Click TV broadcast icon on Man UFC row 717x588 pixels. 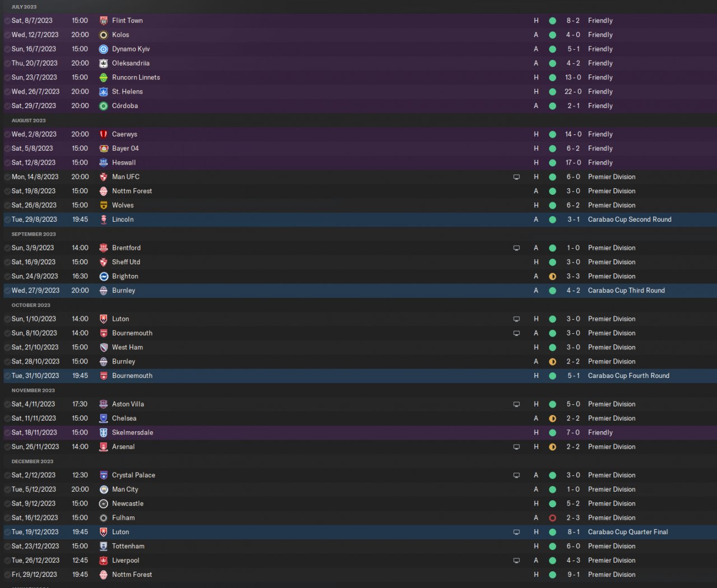516,177
